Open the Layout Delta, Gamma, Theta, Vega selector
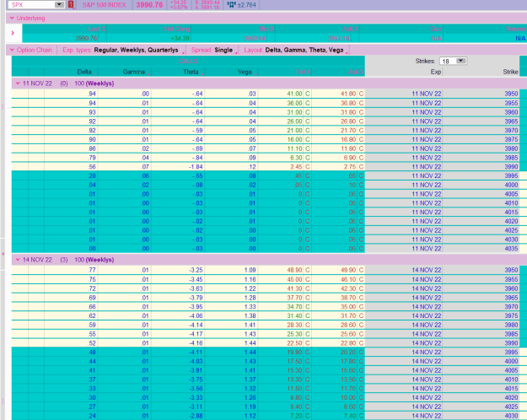The width and height of the screenshot is (527, 420). [296, 50]
